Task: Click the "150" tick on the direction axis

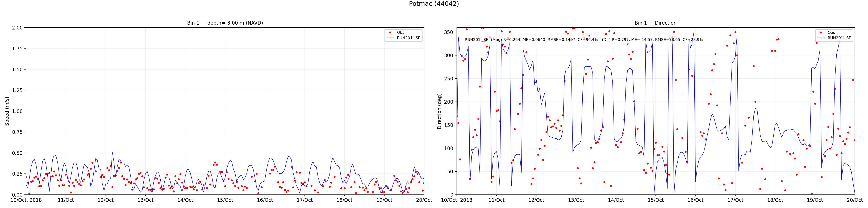Action: click(x=449, y=125)
